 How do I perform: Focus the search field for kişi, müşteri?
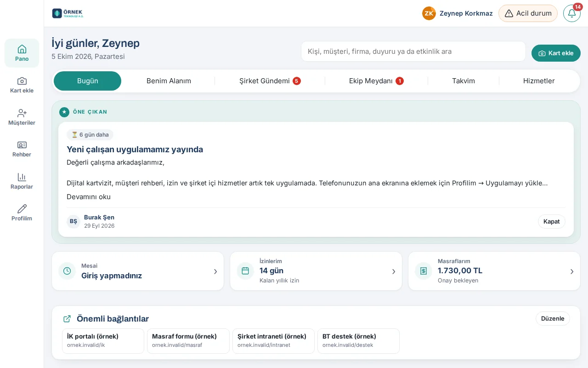[x=413, y=52]
